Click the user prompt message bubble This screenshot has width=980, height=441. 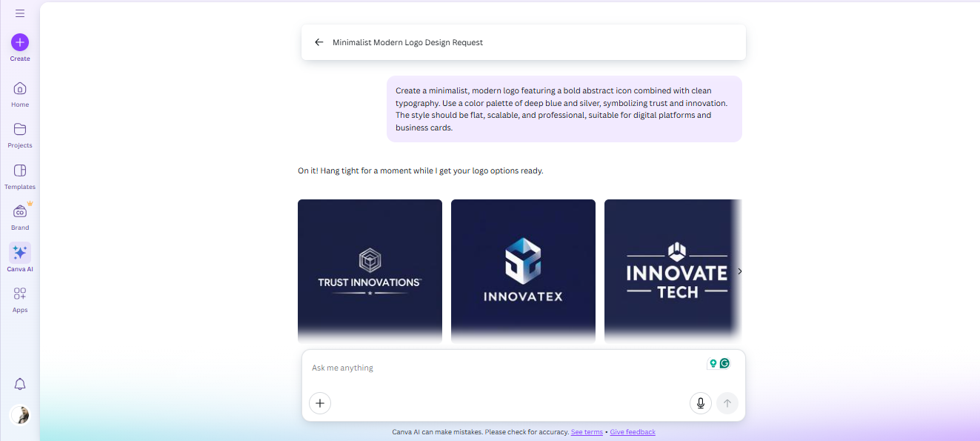coord(564,109)
